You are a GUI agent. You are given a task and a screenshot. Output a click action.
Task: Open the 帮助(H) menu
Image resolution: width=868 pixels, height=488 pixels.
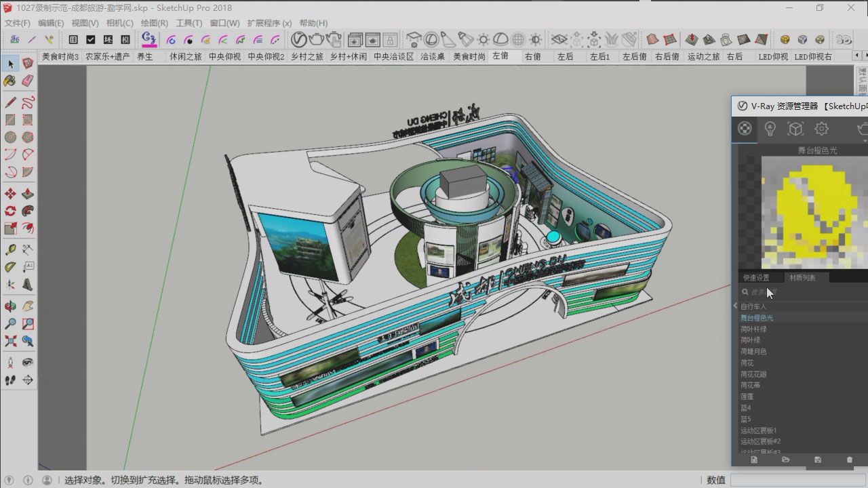pos(313,23)
